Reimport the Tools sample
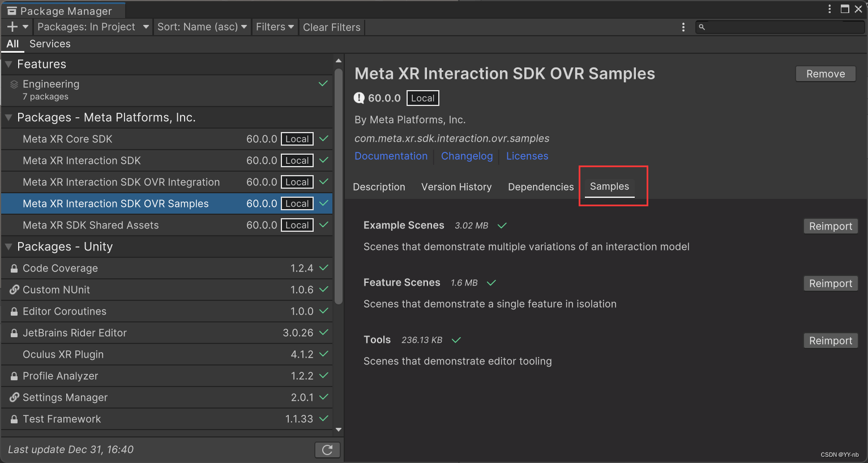Image resolution: width=868 pixels, height=463 pixels. [831, 341]
